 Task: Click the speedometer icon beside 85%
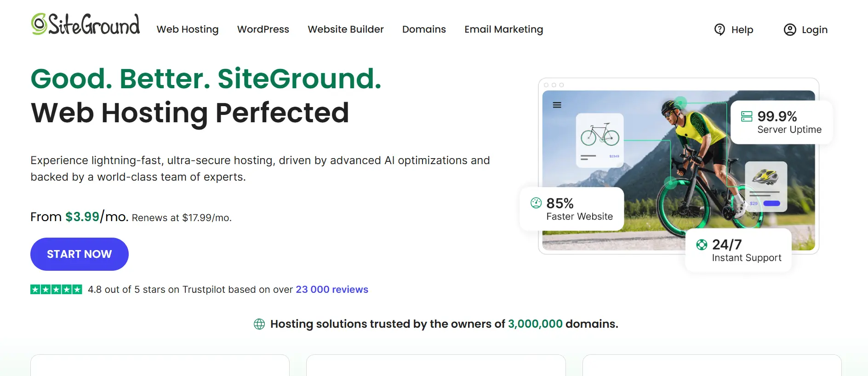click(x=536, y=203)
